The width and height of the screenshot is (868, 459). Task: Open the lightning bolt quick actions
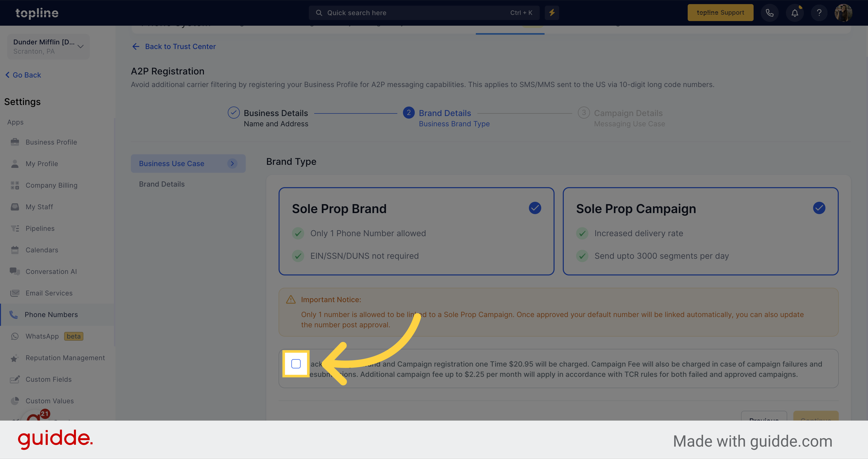(552, 13)
